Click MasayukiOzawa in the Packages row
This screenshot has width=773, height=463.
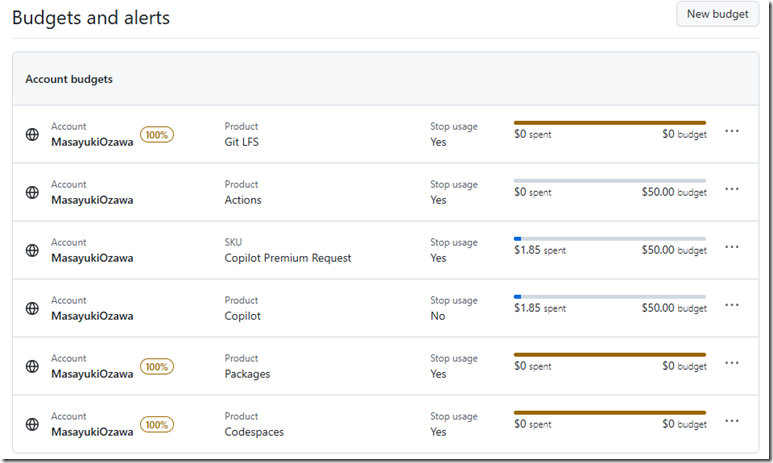pos(92,374)
